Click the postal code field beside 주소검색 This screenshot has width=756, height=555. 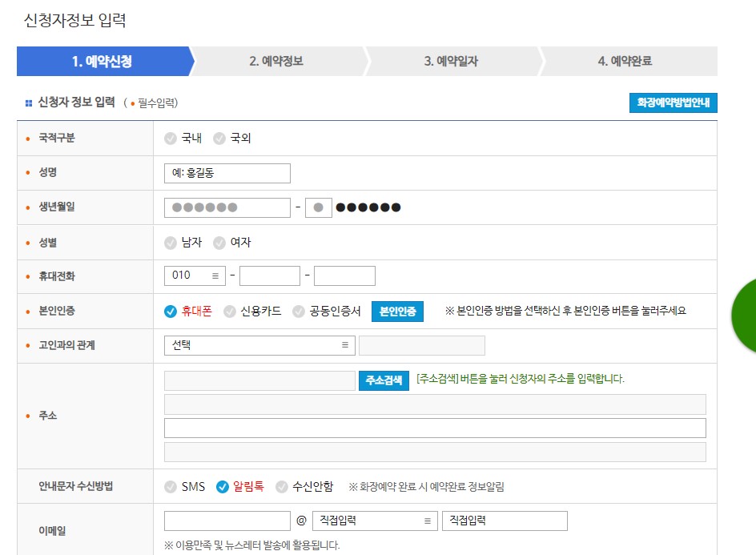tap(259, 380)
